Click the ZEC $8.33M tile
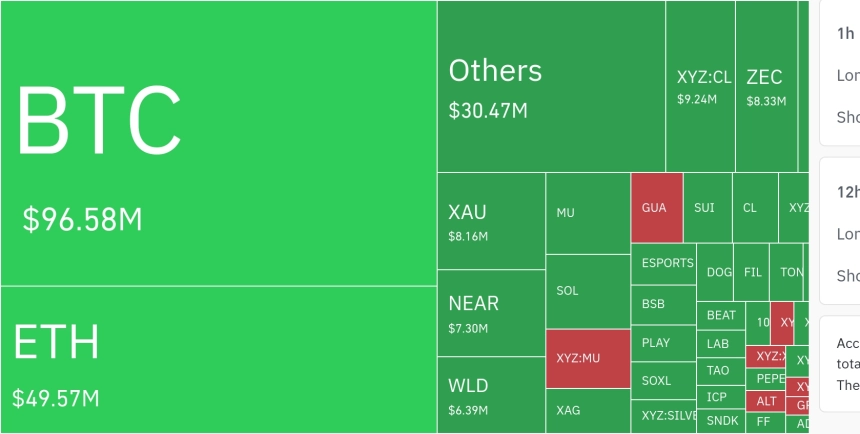Screen dimensions: 860x434 (x=766, y=86)
